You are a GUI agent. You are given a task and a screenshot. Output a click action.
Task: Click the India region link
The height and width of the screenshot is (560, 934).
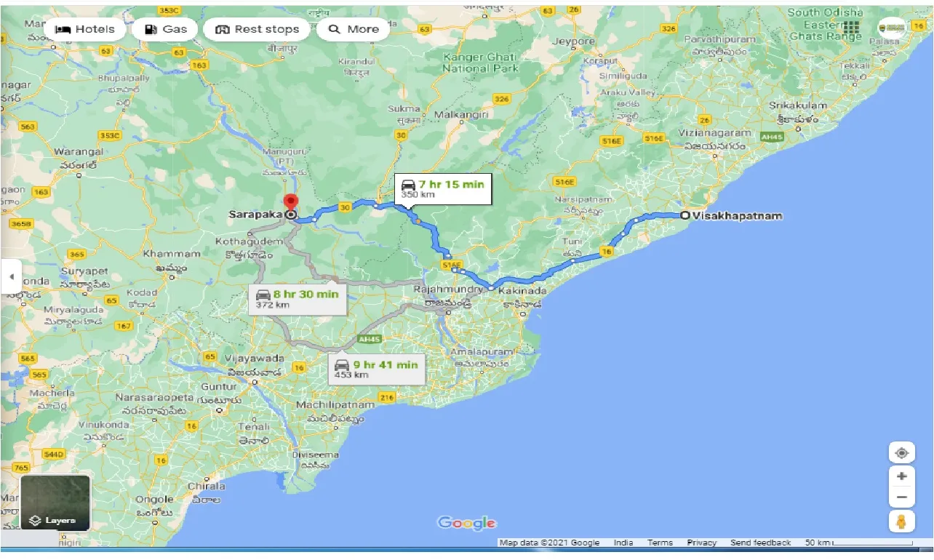(623, 543)
